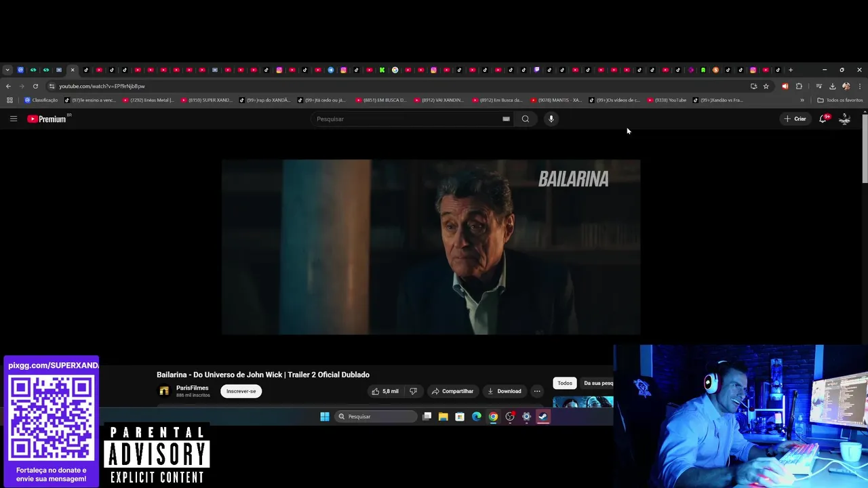This screenshot has height=488, width=868.
Task: Click the Bailarina video player
Action: click(x=431, y=247)
